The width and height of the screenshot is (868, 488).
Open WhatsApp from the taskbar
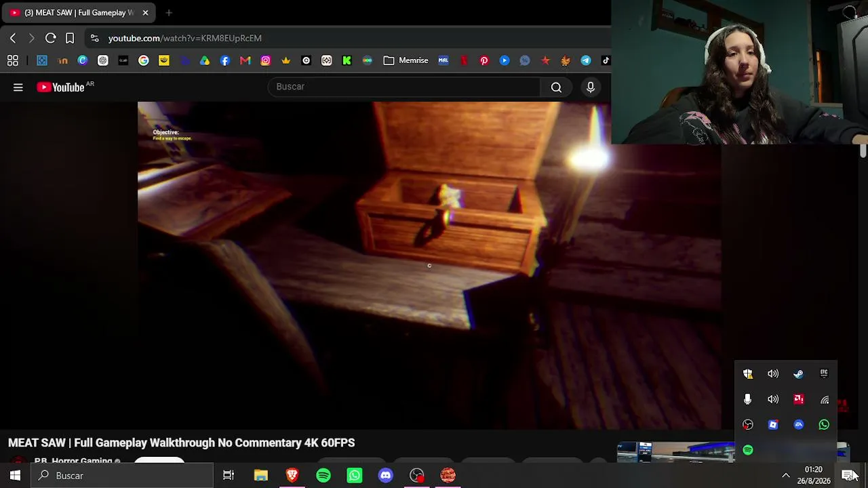pyautogui.click(x=355, y=475)
